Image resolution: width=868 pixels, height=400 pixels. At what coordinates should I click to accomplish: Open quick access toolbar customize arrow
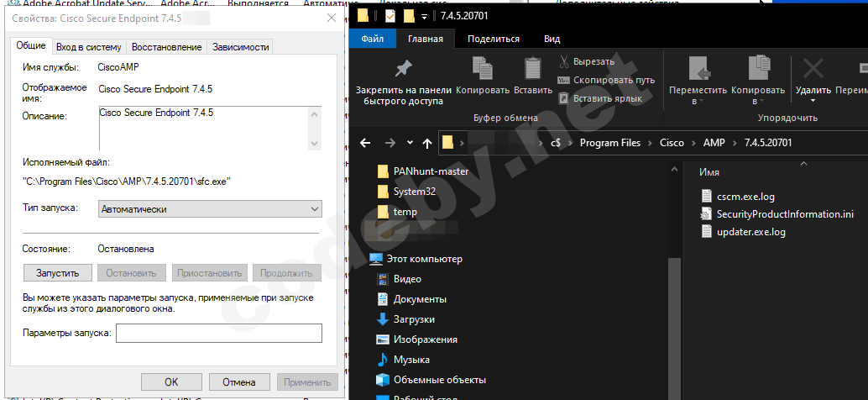425,17
